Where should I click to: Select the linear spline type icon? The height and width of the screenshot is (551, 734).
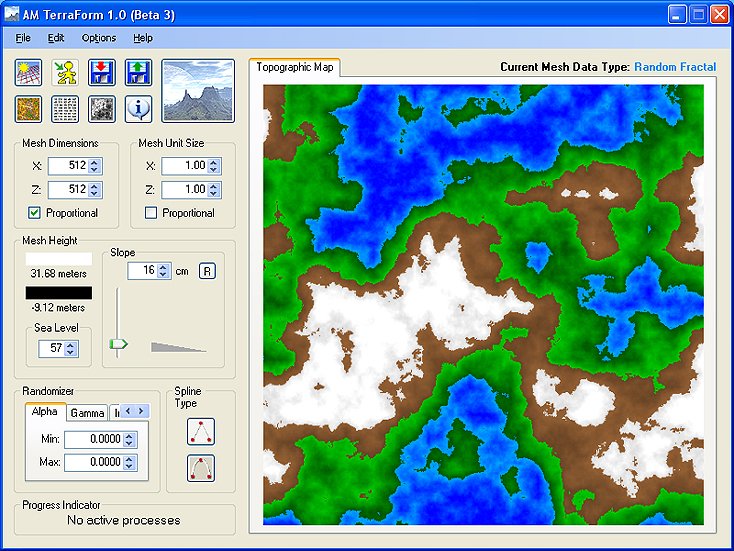[x=201, y=432]
